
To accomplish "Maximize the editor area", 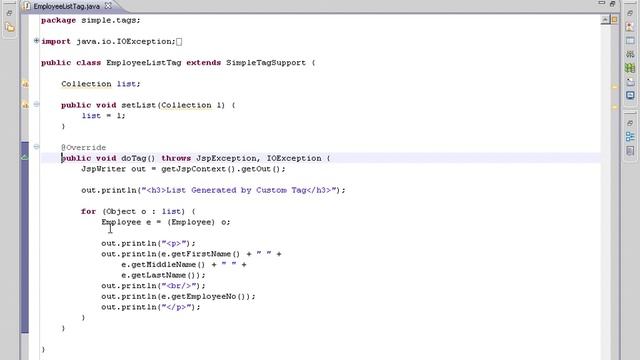I will tap(612, 4).
